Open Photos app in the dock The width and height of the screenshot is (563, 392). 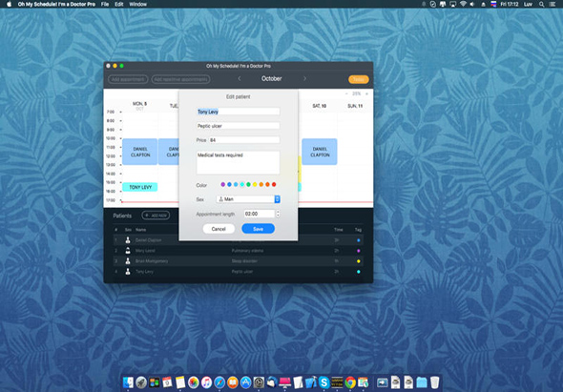(x=193, y=382)
